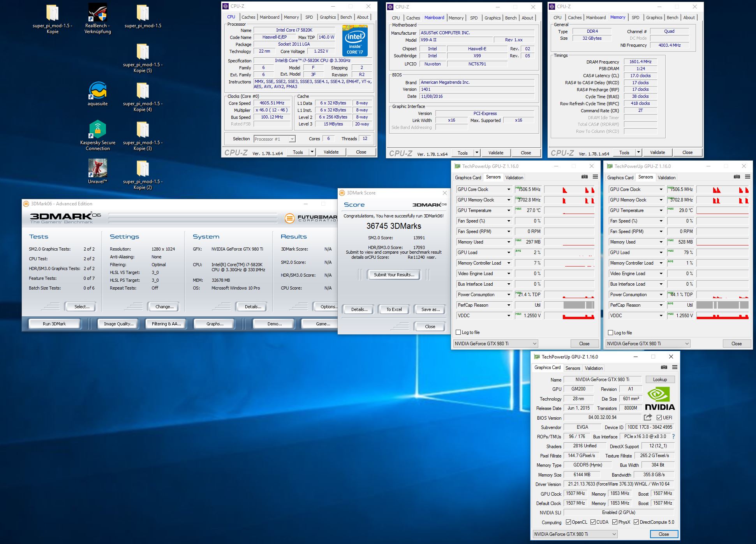756x544 pixels.
Task: Toggle the CUDA checkbox in GPU-Z
Action: click(x=593, y=522)
